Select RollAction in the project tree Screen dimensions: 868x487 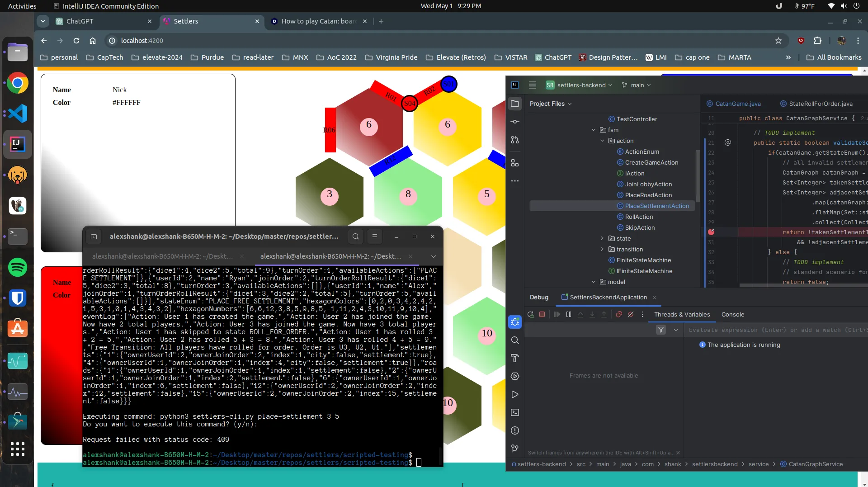click(639, 217)
